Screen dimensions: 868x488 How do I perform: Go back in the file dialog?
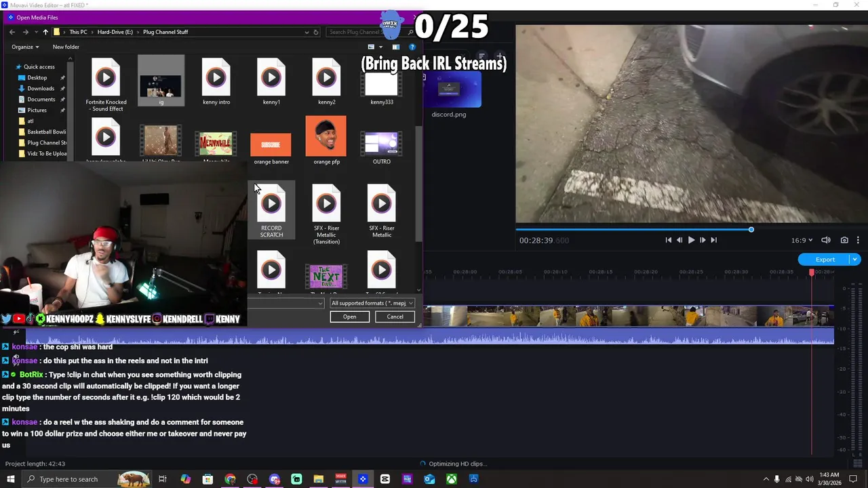(12, 32)
